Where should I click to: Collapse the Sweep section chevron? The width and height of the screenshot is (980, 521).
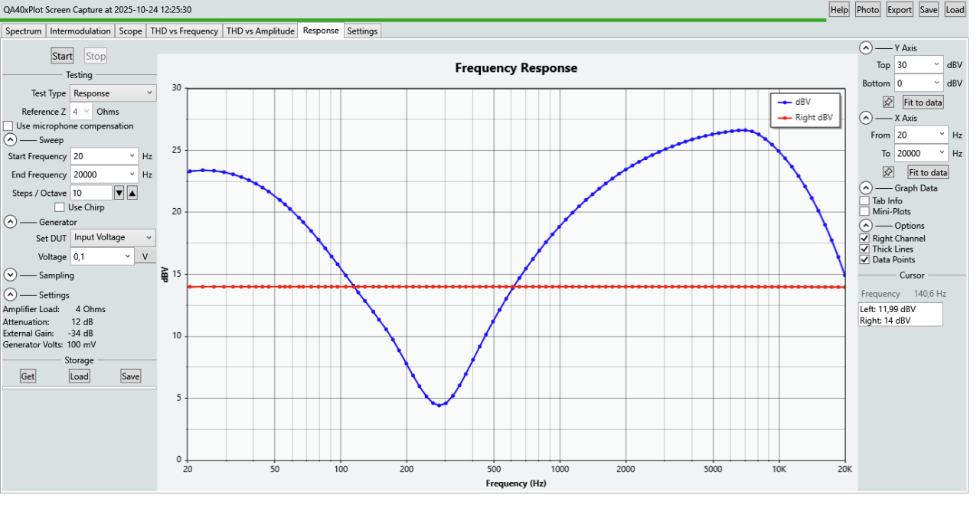point(11,140)
